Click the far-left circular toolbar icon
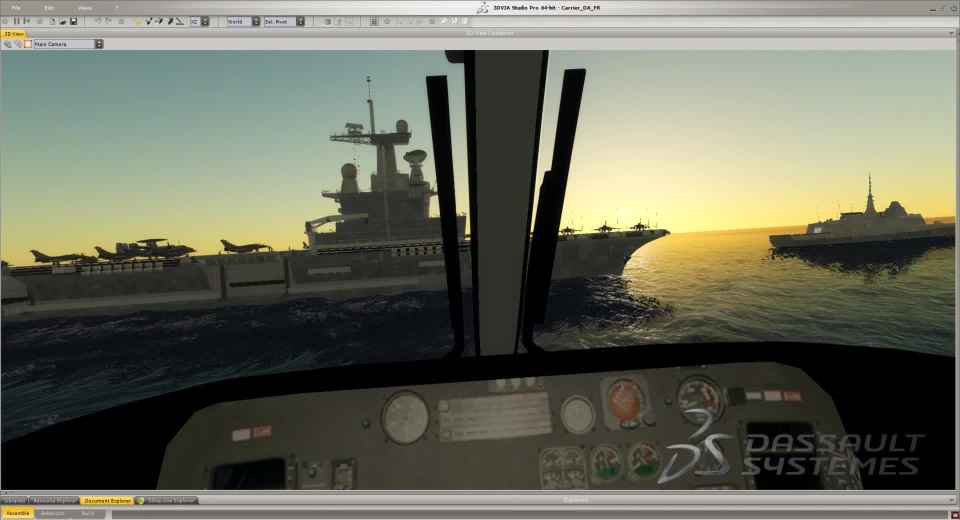960x520 pixels. click(5, 21)
